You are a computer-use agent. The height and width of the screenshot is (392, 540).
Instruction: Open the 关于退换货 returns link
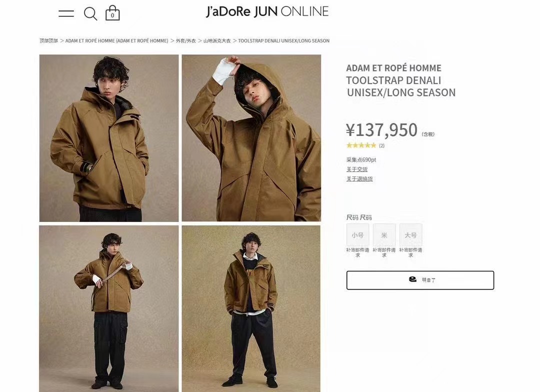click(359, 179)
